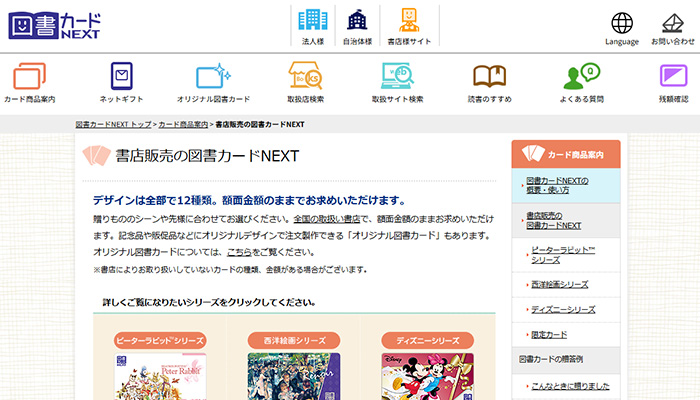
Task: Open the 法人様 building icon
Action: pos(312,20)
